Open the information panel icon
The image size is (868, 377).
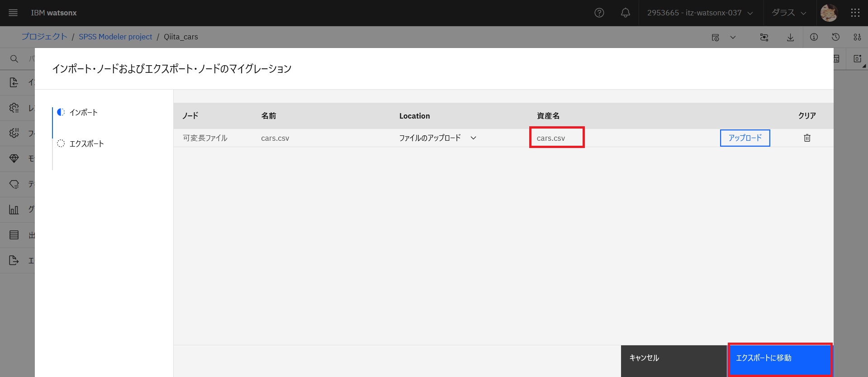pyautogui.click(x=814, y=37)
